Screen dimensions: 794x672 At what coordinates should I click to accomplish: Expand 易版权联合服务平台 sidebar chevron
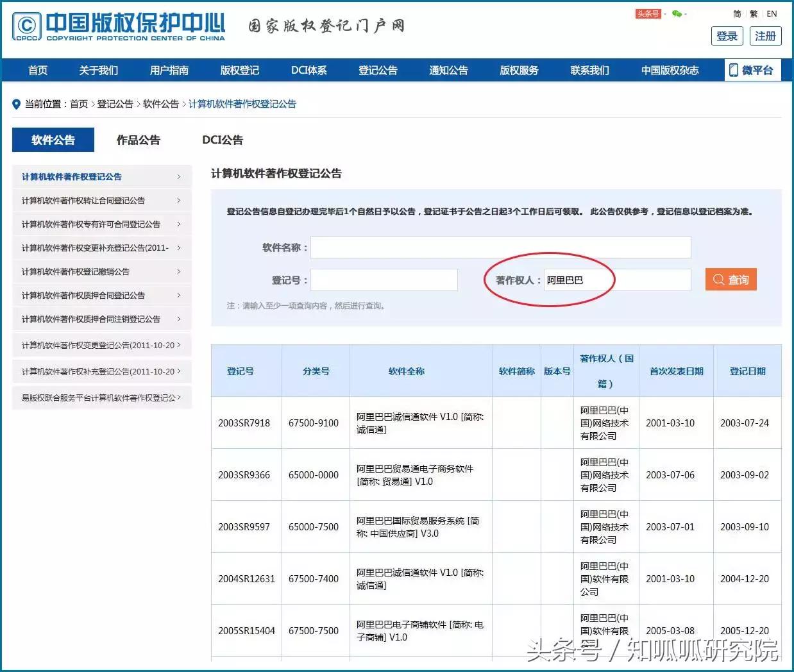tap(180, 398)
